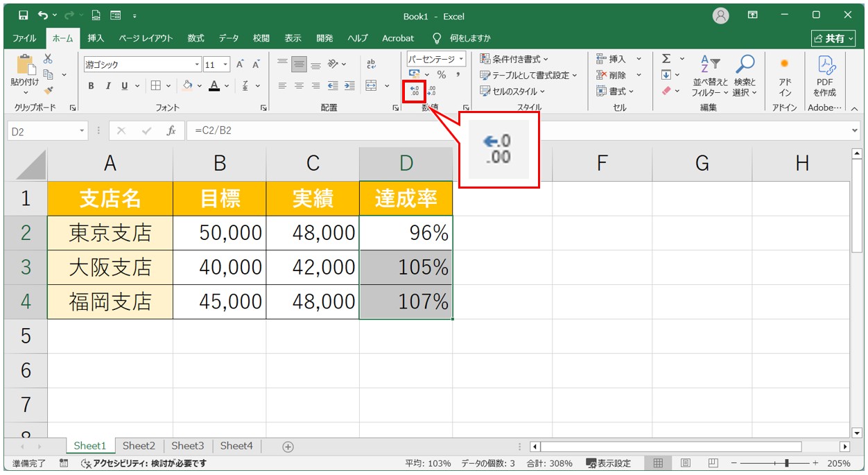Expand Format as Table (テーブルとして書式設定)
Image resolution: width=868 pixels, height=475 pixels.
coord(529,75)
